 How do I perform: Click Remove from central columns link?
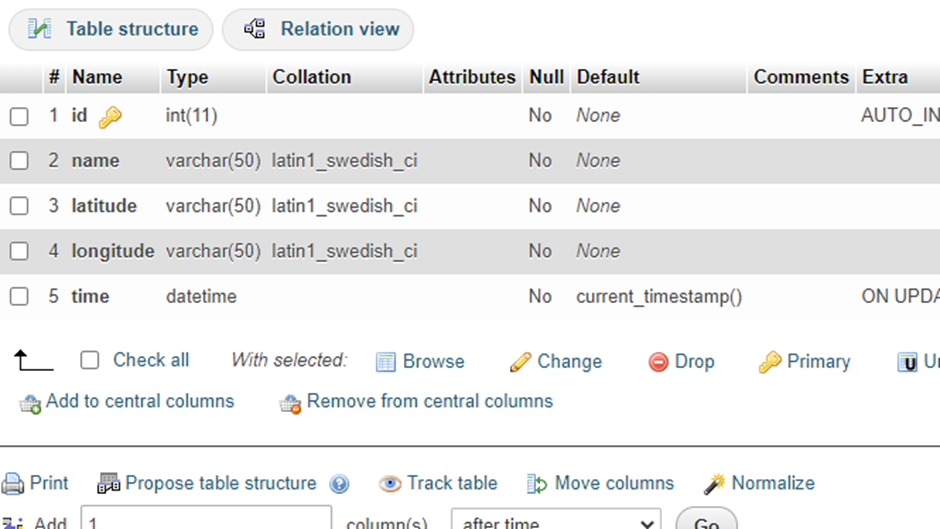click(x=429, y=402)
